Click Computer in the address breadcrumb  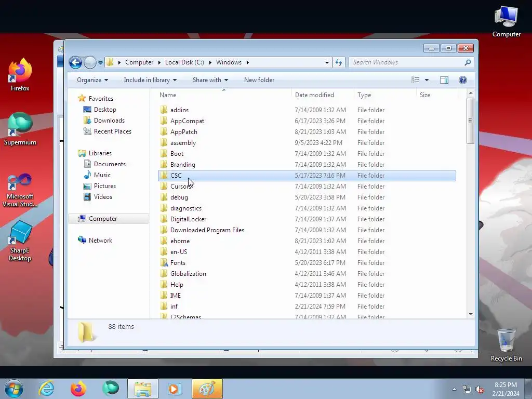click(x=139, y=62)
